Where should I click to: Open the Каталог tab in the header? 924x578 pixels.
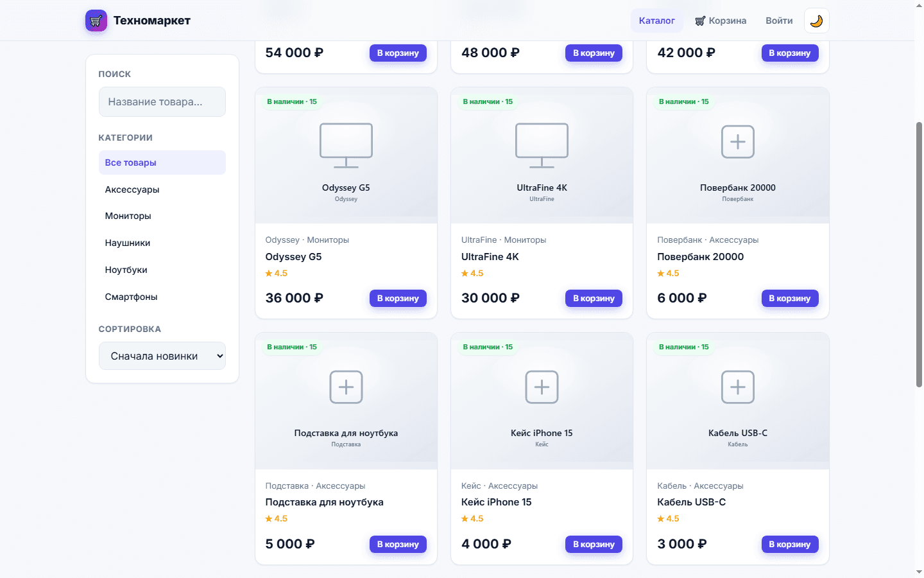tap(657, 21)
